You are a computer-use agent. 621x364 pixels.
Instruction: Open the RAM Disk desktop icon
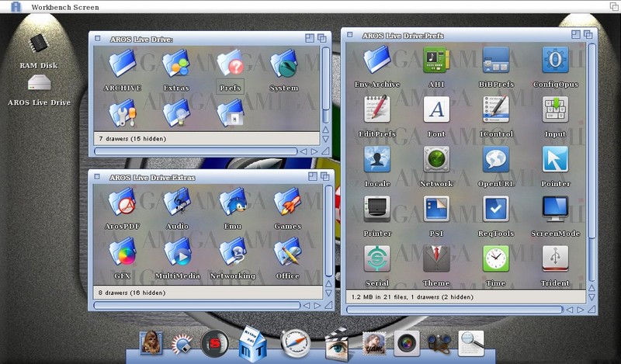(38, 43)
